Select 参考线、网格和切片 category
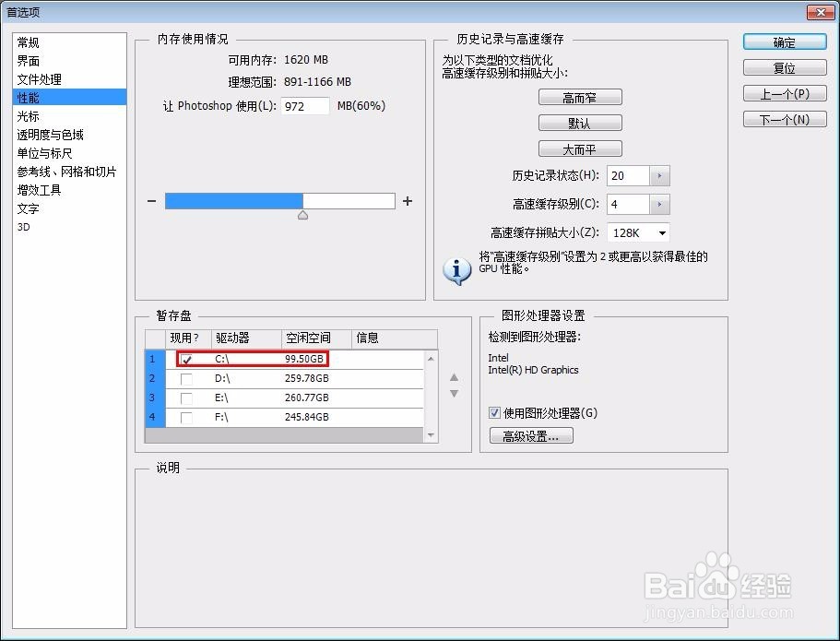The width and height of the screenshot is (840, 641). (x=69, y=172)
